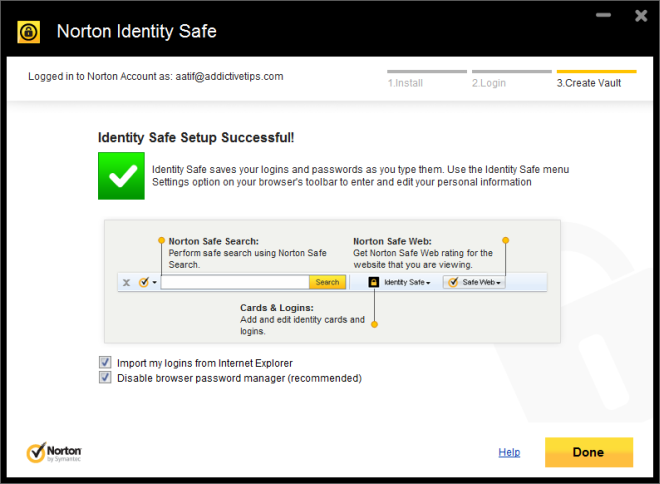Click the Norton Identity Safe padlock logo
The height and width of the screenshot is (484, 660).
pyautogui.click(x=29, y=31)
